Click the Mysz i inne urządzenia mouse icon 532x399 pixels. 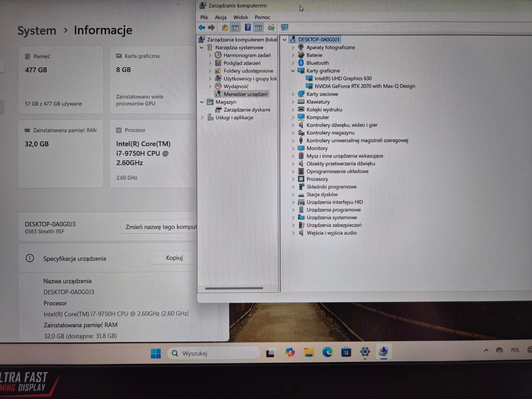pyautogui.click(x=301, y=156)
